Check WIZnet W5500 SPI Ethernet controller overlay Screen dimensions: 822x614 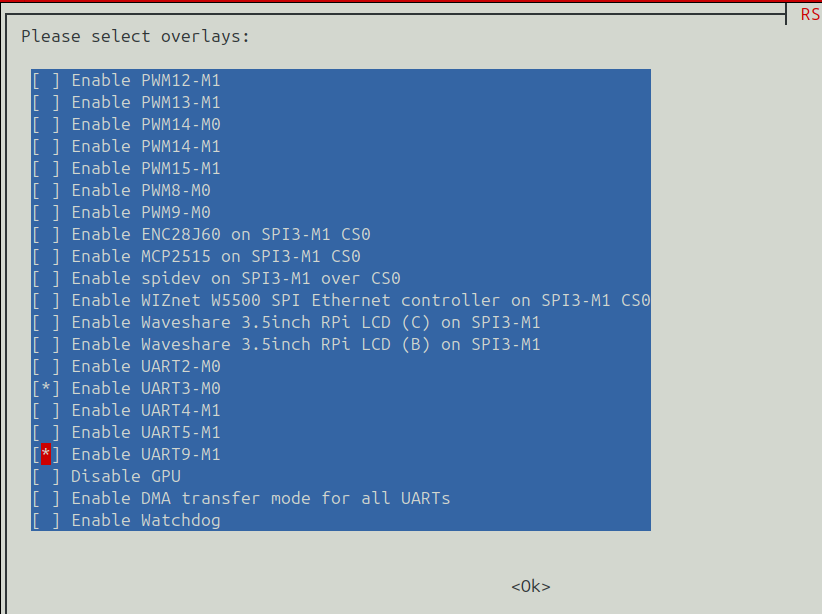pos(341,300)
